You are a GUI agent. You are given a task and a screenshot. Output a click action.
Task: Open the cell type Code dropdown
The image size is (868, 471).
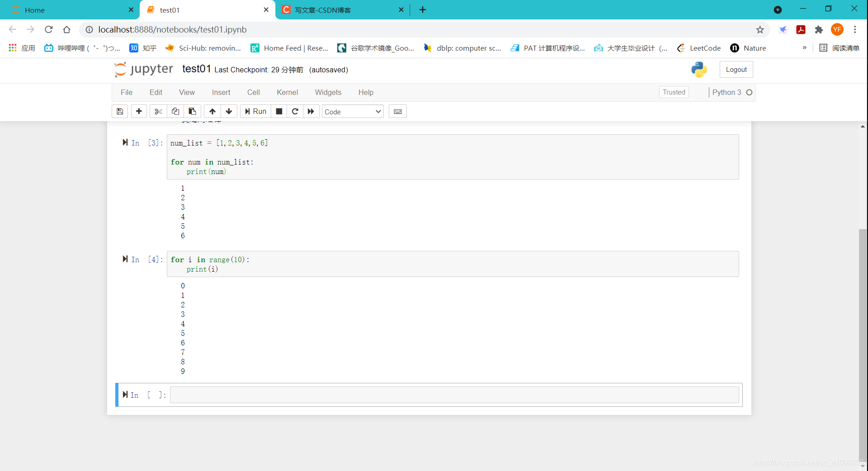pos(353,112)
